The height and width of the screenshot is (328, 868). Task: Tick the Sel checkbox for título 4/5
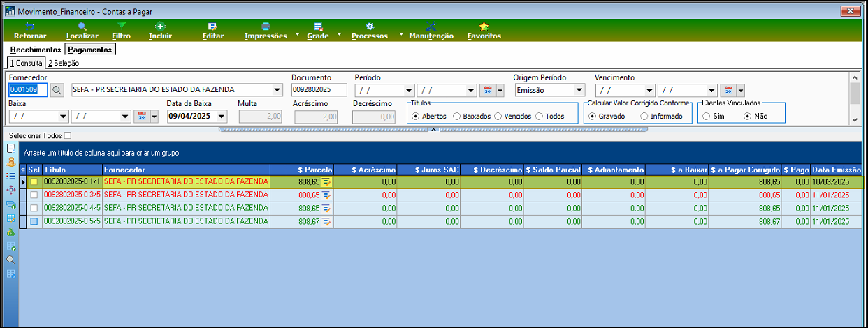(x=34, y=209)
